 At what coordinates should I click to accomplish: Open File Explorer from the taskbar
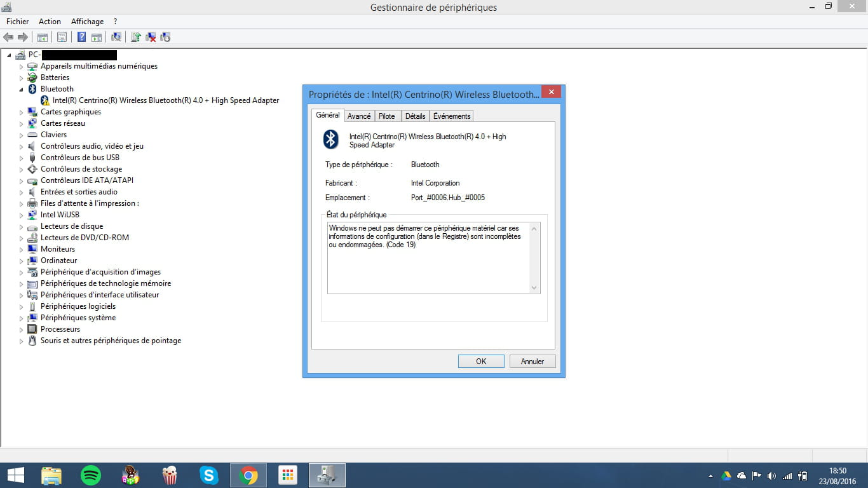click(x=51, y=475)
